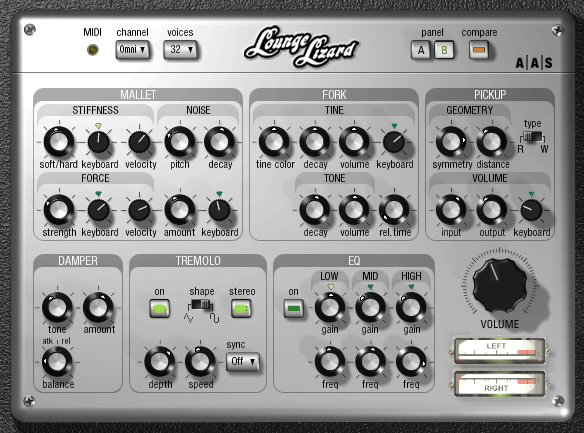Click the Noise pitch knob
This screenshot has height=433, width=584.
click(x=180, y=142)
